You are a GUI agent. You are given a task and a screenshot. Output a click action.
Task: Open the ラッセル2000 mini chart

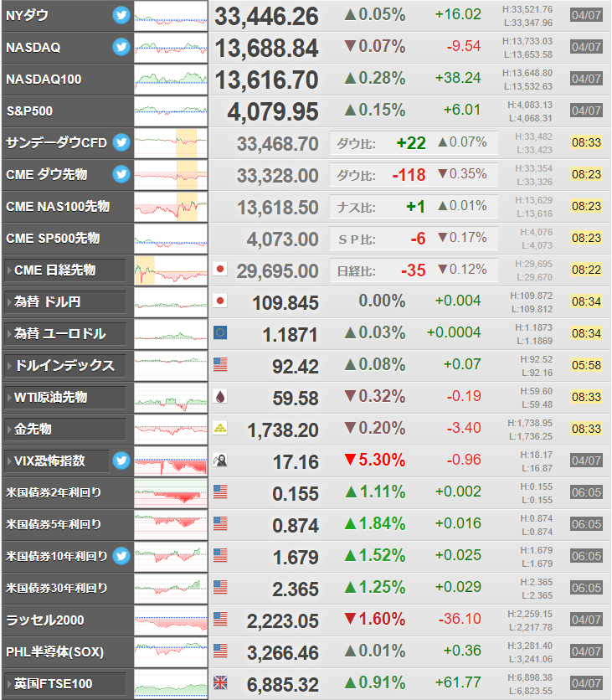171,620
